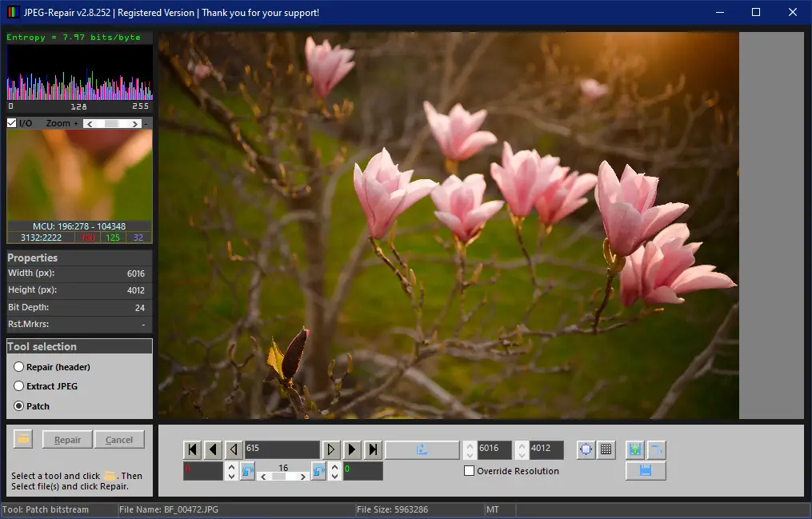This screenshot has height=519, width=812.
Task: Click the blue crosshair target icon
Action: [x=586, y=449]
